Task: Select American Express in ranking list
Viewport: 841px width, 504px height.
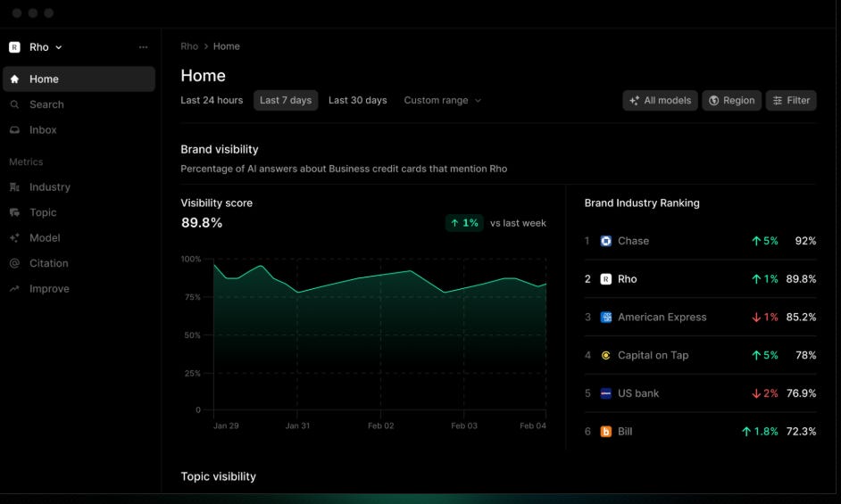Action: point(701,317)
